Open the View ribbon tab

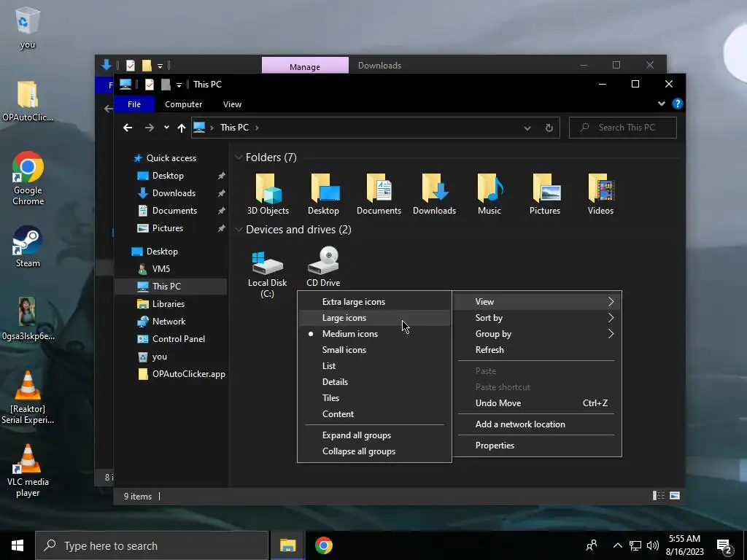pyautogui.click(x=232, y=104)
